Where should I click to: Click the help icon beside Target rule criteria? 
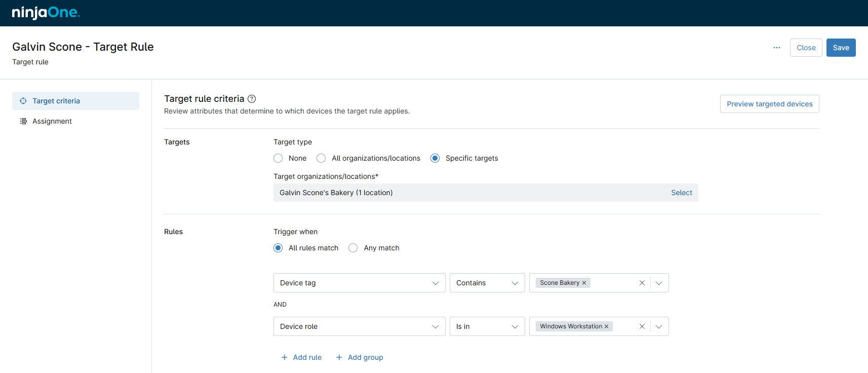pyautogui.click(x=252, y=99)
